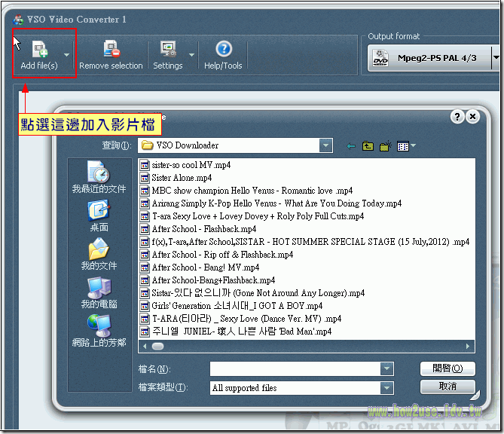Open Network Neighborhood (網路上的芳鄰) place
This screenshot has height=434, width=504.
pyautogui.click(x=99, y=331)
